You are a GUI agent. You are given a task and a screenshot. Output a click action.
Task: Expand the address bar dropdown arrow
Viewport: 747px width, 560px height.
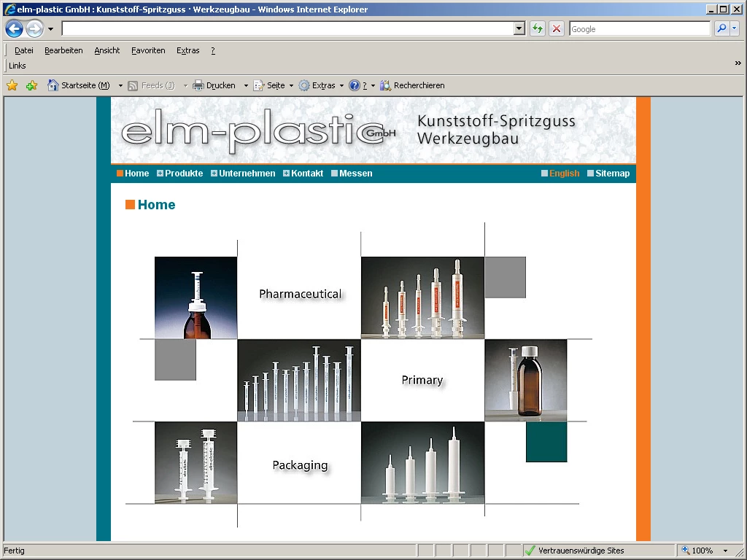point(519,28)
